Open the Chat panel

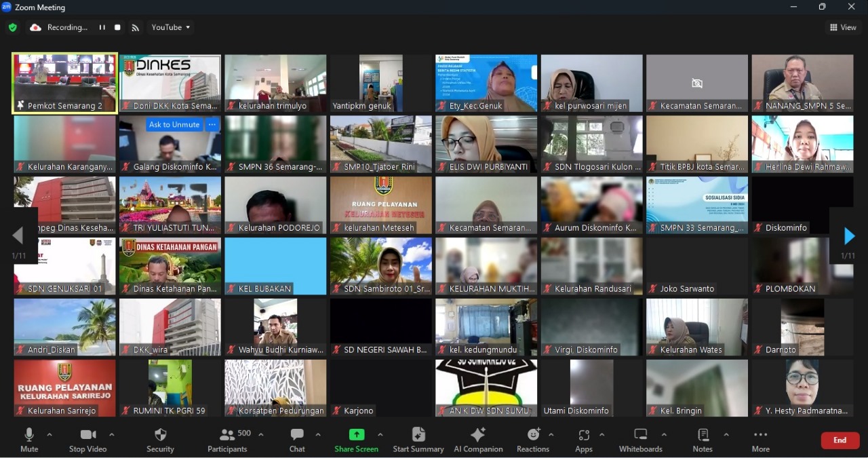(297, 440)
